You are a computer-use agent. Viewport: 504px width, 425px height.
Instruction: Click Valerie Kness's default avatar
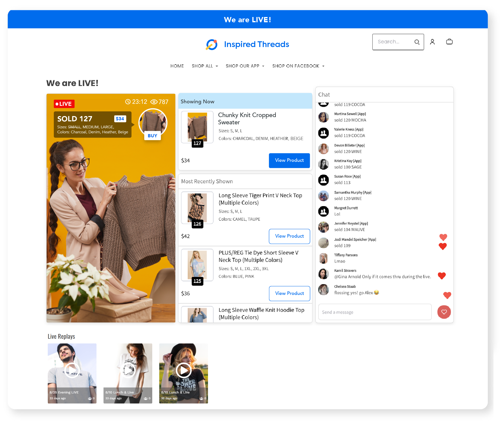click(323, 133)
